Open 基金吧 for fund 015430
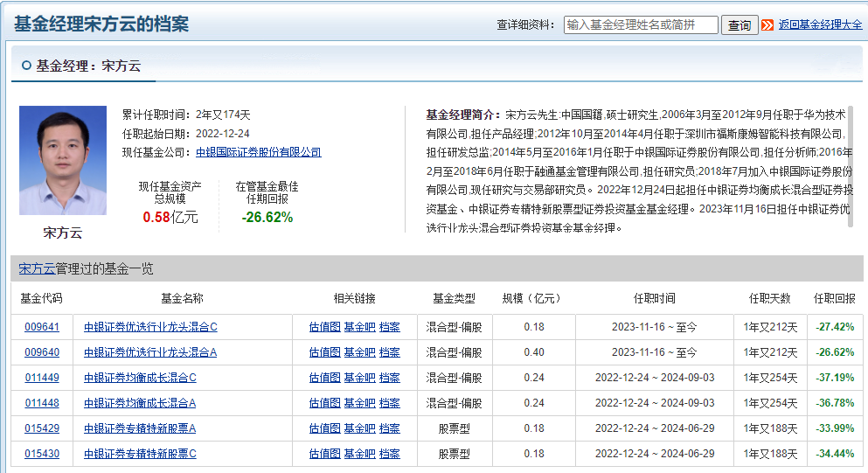 point(360,454)
